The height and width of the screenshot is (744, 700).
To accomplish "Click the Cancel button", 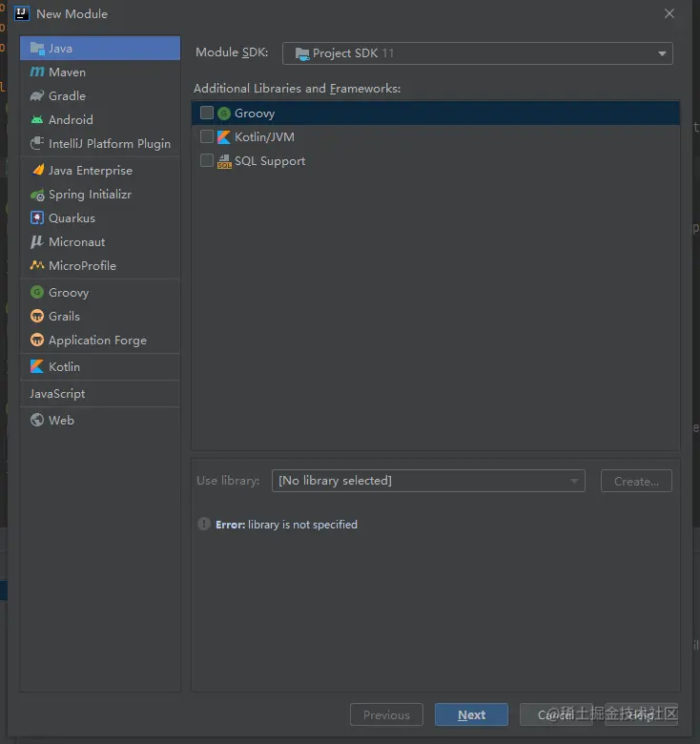I will (x=556, y=714).
